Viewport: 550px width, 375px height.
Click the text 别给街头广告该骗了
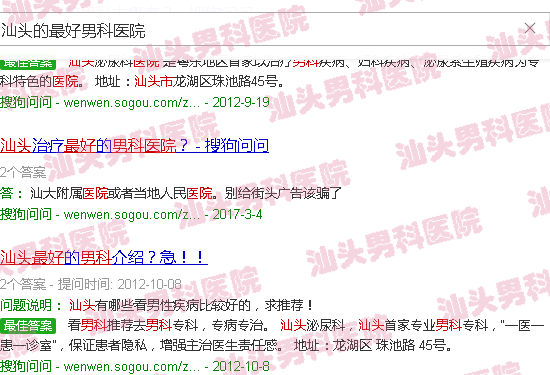[283, 193]
